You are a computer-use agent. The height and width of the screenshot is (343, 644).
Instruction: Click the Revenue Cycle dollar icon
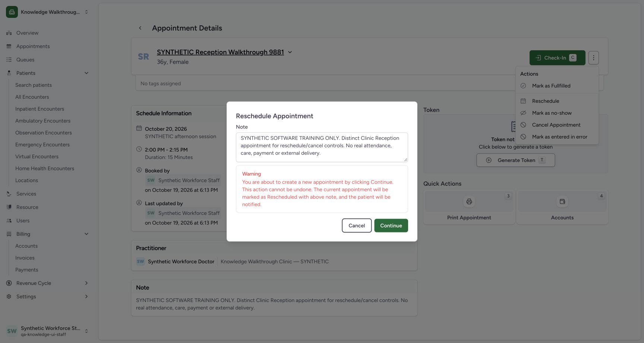(9, 283)
